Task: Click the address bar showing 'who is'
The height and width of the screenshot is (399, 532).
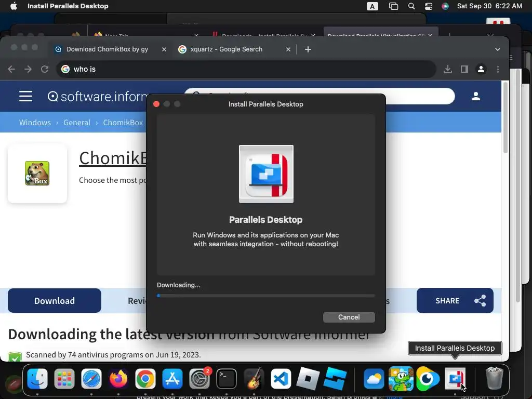Action: [246, 69]
